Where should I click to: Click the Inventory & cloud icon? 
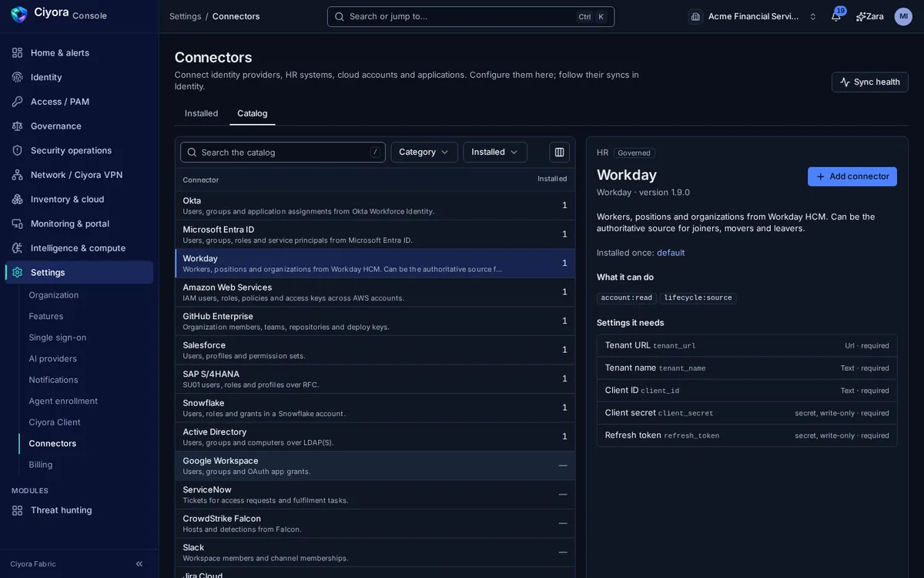(x=17, y=199)
